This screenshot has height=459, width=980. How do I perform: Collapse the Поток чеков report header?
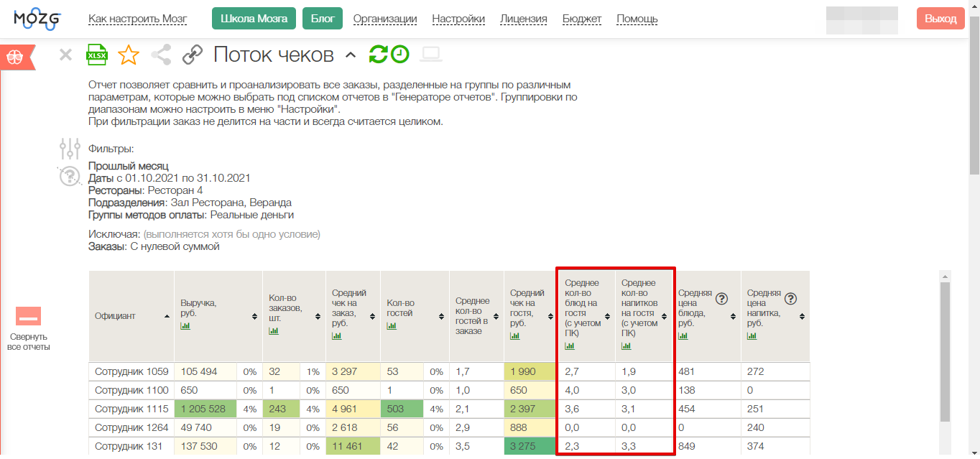click(351, 55)
